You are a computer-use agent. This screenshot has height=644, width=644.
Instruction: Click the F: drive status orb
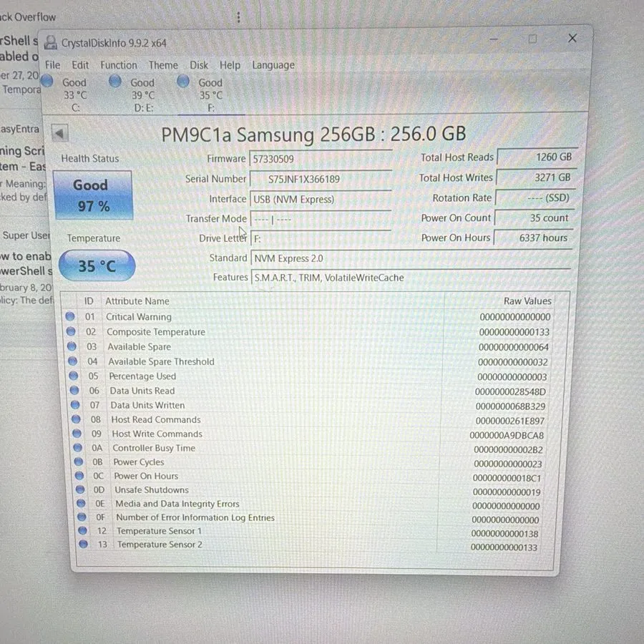[x=182, y=81]
